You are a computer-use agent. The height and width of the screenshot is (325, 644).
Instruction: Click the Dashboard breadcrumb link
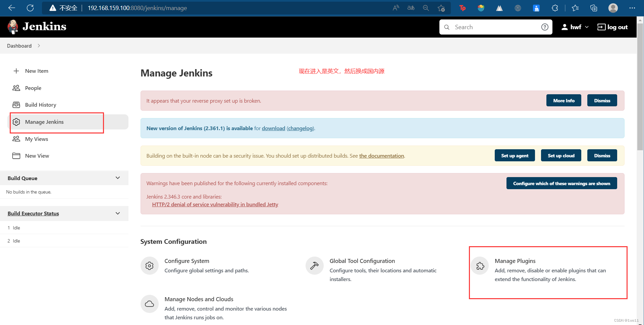tap(19, 46)
